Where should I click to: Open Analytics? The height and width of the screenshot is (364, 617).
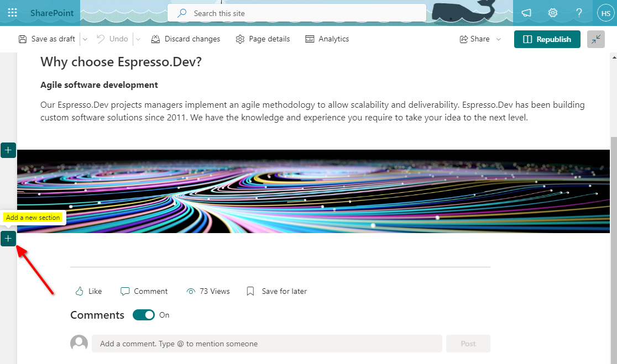pos(327,39)
